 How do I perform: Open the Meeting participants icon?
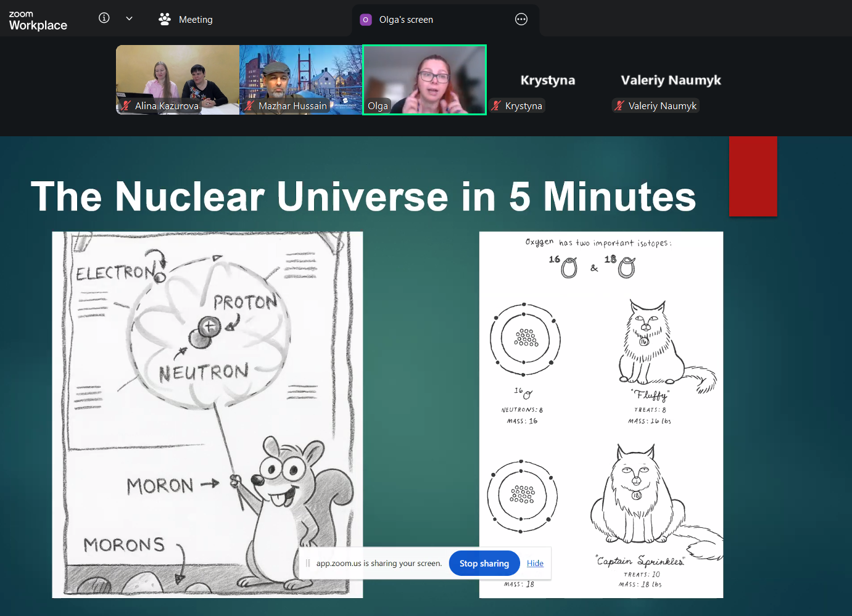pos(164,19)
